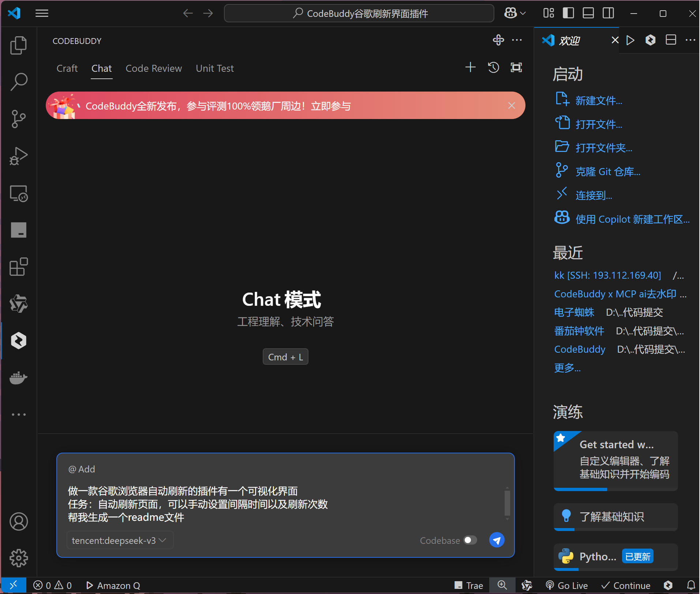Click the top search command bar
Viewport: 700px width, 594px height.
coord(359,13)
